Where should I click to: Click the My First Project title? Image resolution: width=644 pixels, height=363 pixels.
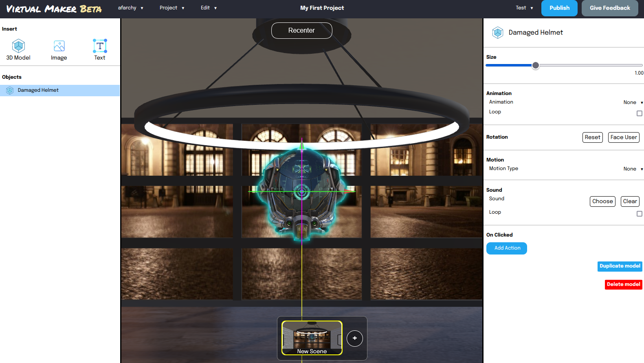click(x=322, y=8)
